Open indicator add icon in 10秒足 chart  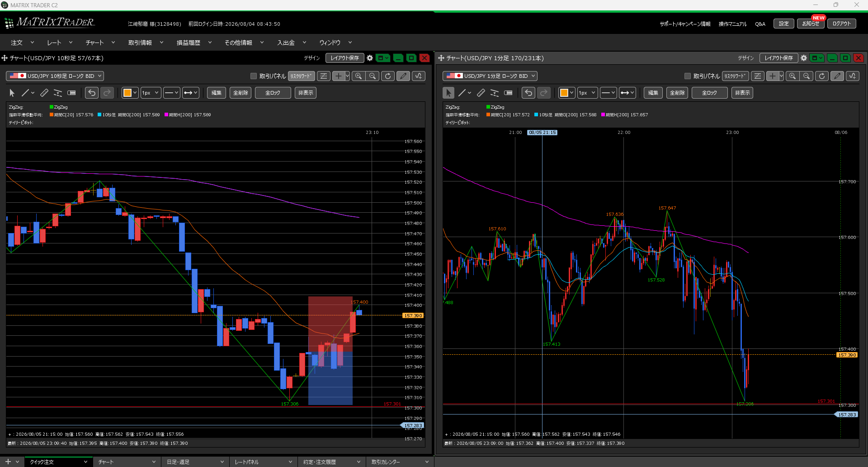[419, 76]
